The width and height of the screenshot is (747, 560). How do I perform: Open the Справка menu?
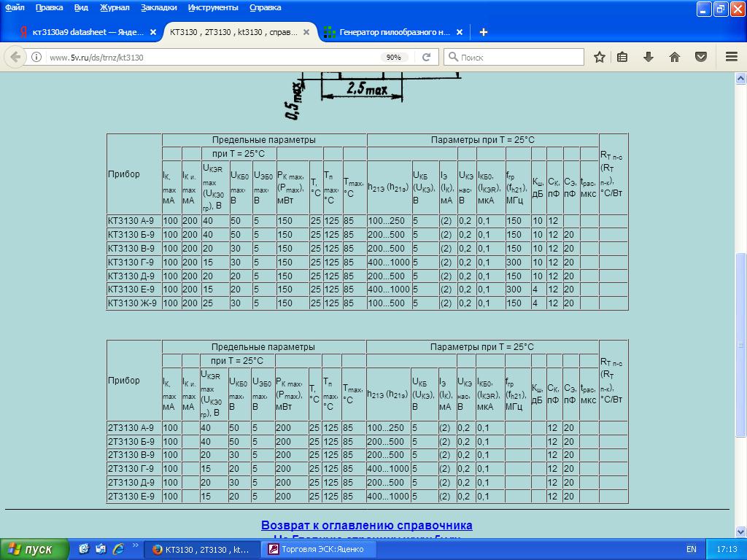266,7
